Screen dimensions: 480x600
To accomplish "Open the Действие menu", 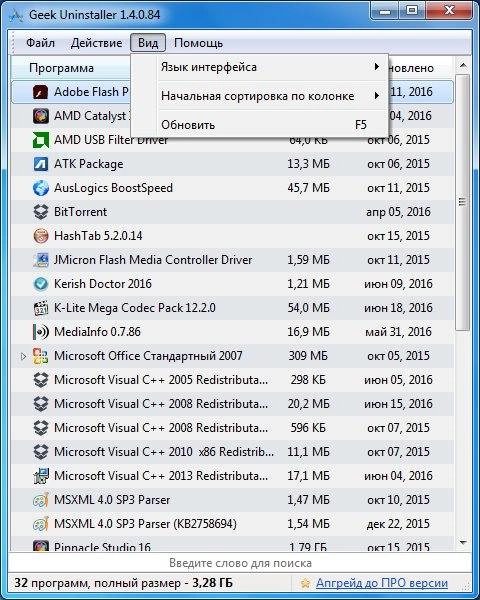I will click(x=96, y=42).
